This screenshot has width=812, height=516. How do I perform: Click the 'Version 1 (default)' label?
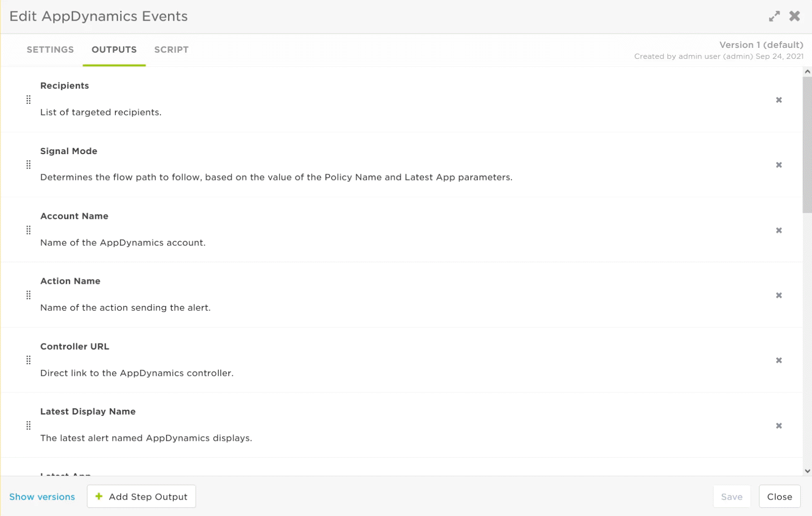[761, 45]
